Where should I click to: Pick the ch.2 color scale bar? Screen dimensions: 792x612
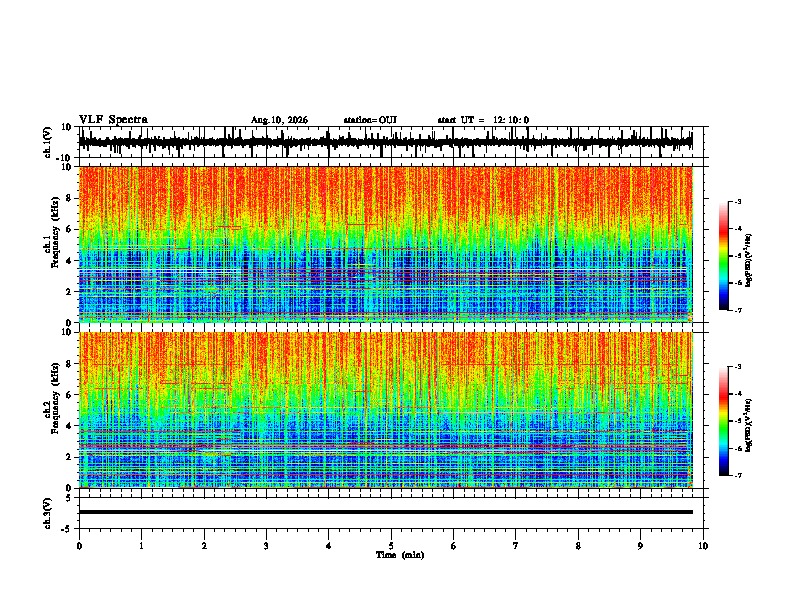[724, 421]
